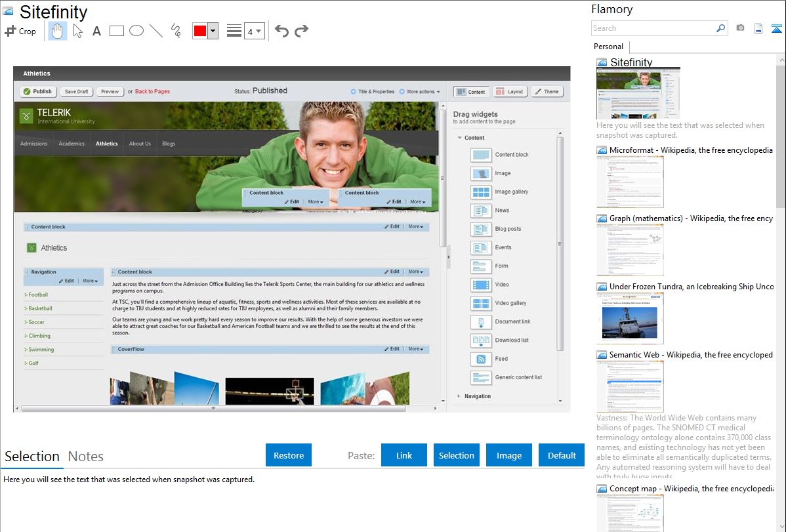
Task: Pick the rectangle shape tool
Action: pos(116,31)
